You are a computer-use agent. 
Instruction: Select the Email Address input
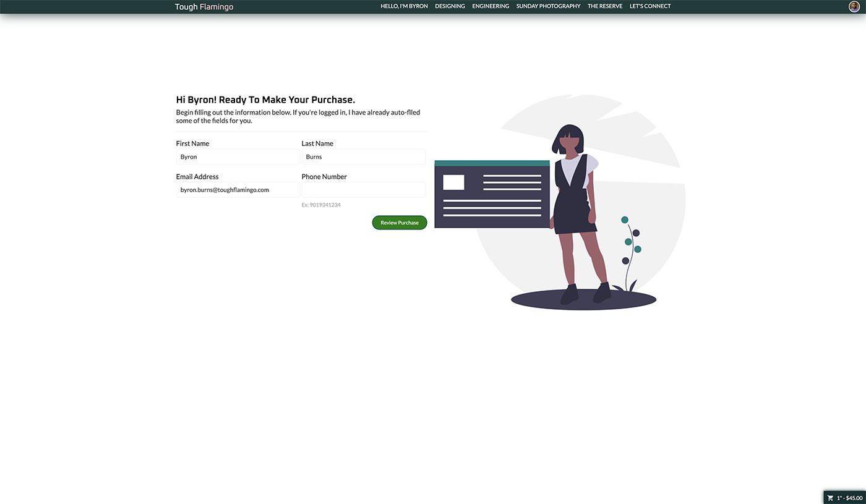(x=238, y=190)
